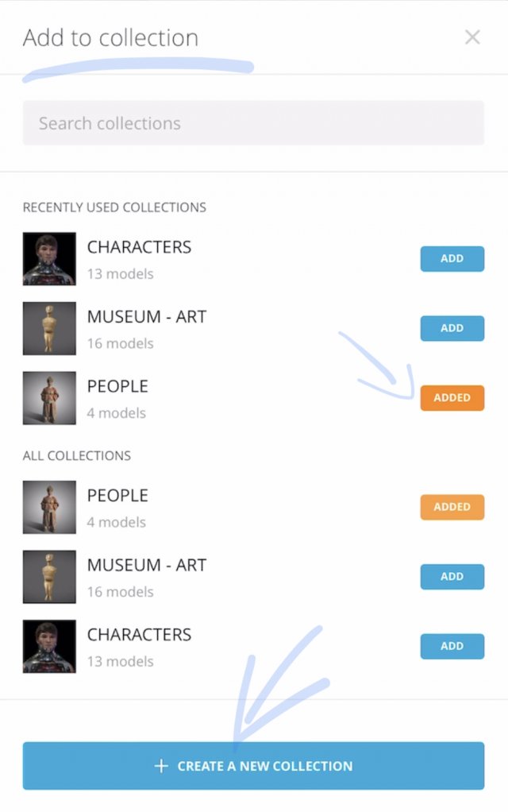508x812 pixels.
Task: Open the CHARACTERS thumbnail under All Collections
Action: pos(49,646)
